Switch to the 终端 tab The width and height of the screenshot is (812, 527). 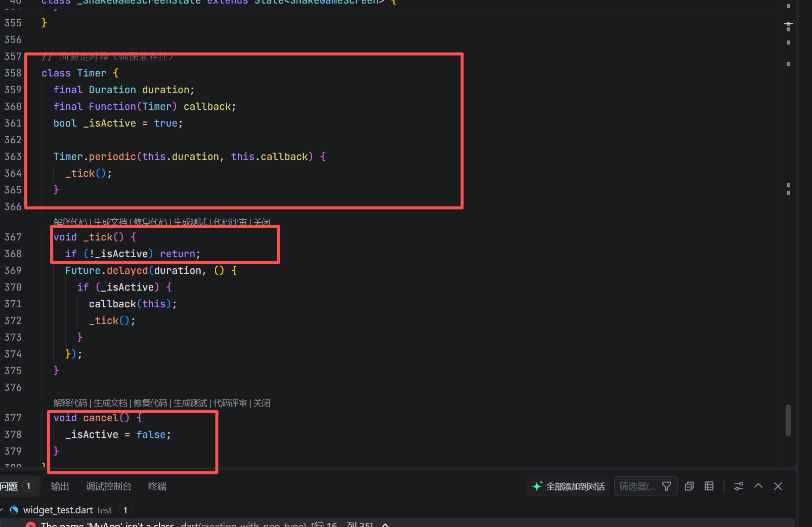pyautogui.click(x=157, y=487)
